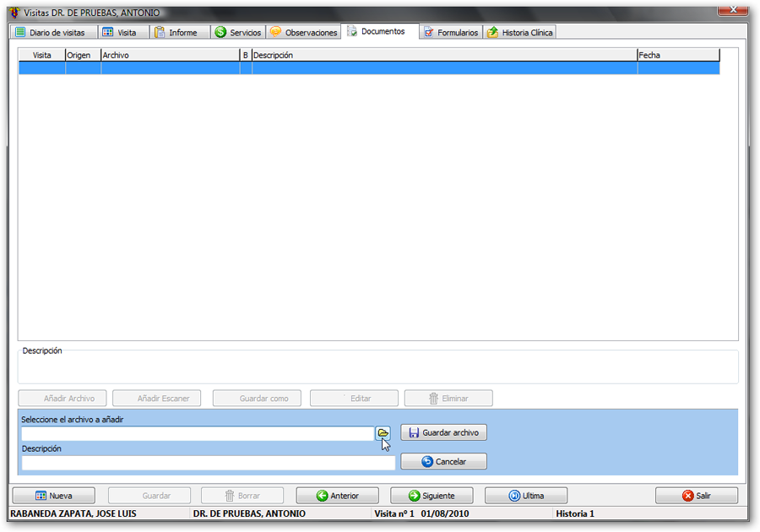Sort the list by Fecha column header
The height and width of the screenshot is (532, 760).
pos(677,55)
